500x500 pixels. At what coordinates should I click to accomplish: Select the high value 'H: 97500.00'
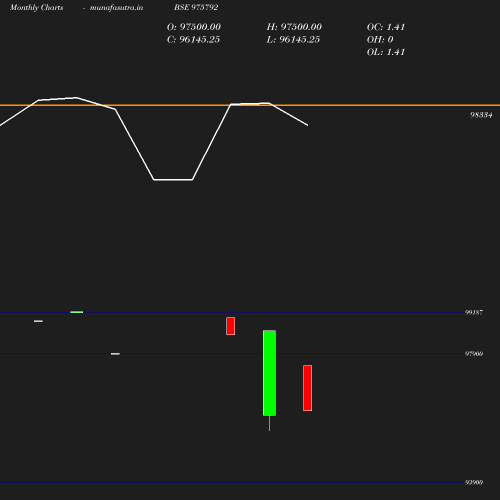(x=294, y=27)
